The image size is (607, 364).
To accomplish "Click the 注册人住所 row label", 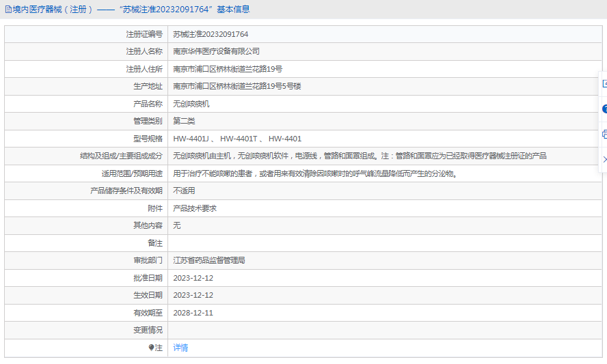I will [x=144, y=69].
